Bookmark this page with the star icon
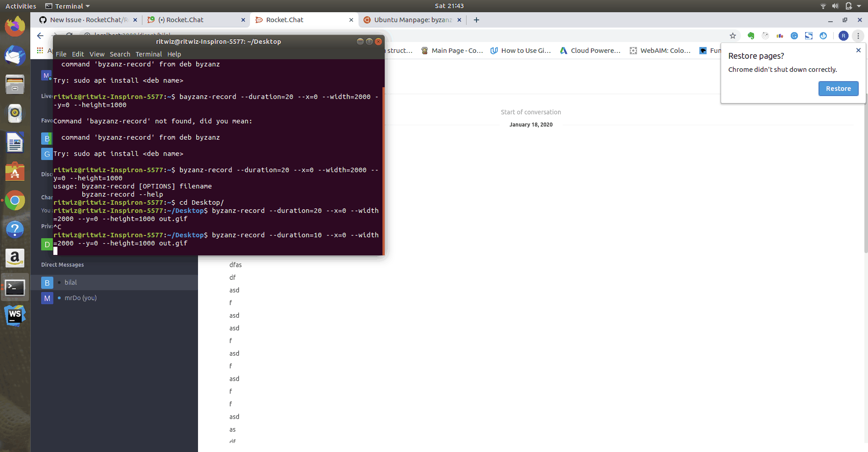 coord(733,36)
